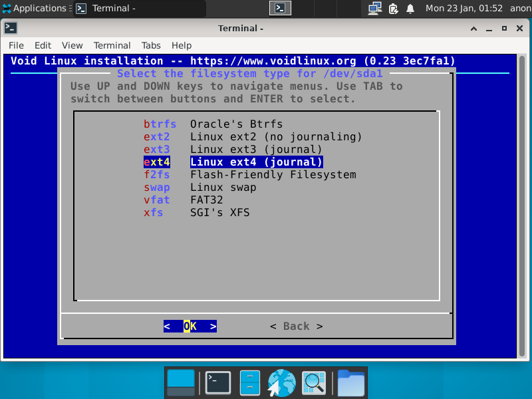Choose the highlighted ext4 journal entry
Screen dimensions: 532x399
pos(233,162)
